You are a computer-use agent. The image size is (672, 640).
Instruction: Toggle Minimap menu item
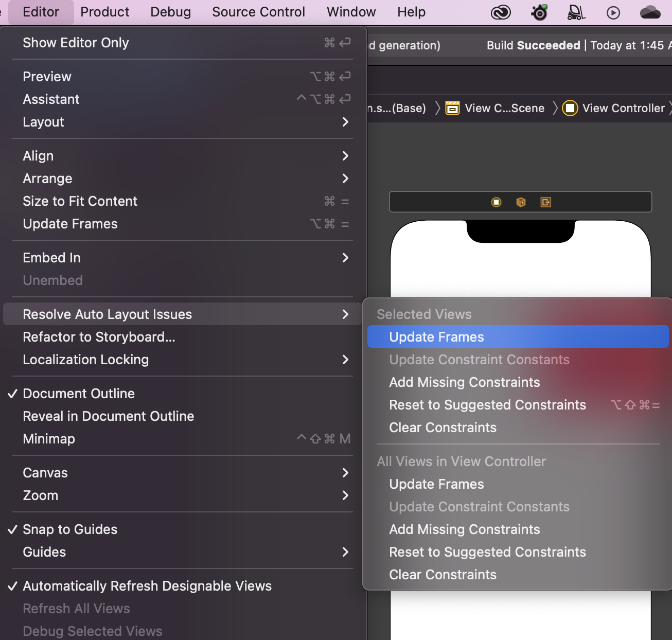pos(183,439)
